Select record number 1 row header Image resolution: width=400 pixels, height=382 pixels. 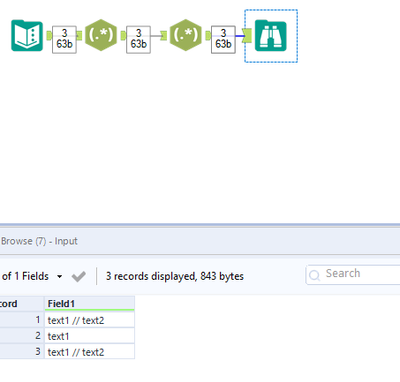coord(22,320)
